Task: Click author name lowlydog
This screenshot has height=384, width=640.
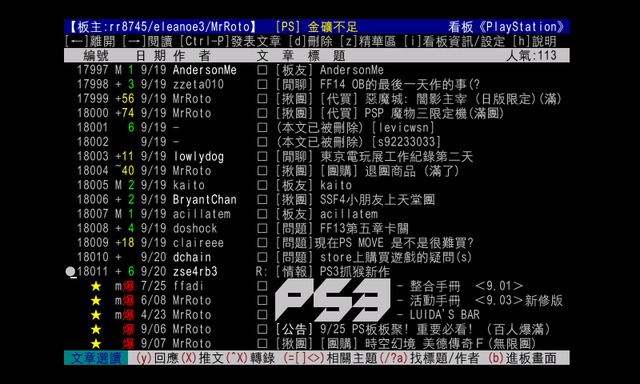Action: (x=198, y=157)
